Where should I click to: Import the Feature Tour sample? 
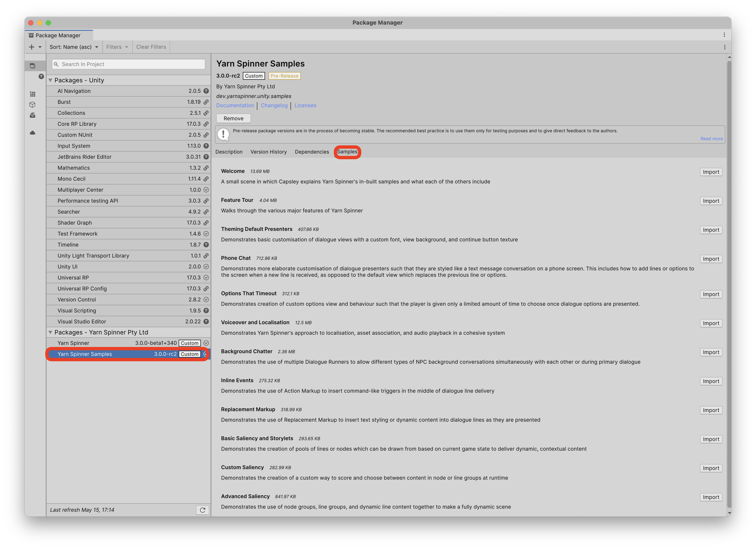711,201
